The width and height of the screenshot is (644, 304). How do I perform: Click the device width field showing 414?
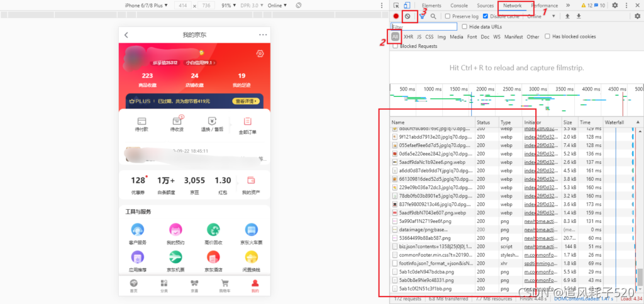pyautogui.click(x=182, y=5)
